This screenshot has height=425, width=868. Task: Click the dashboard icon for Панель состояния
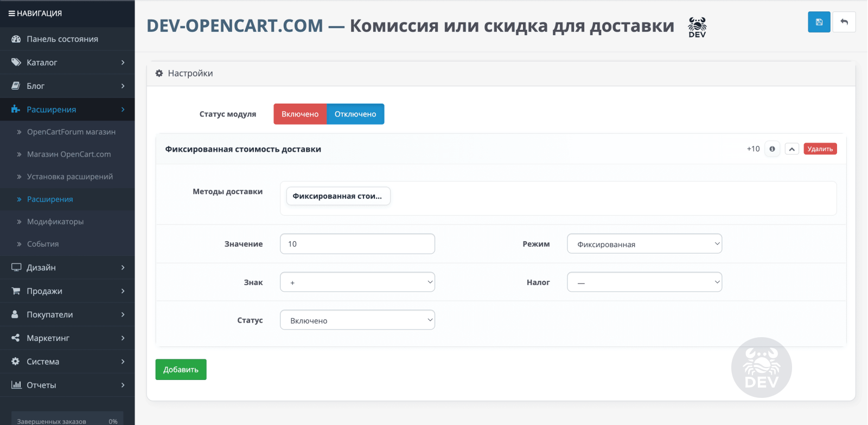pyautogui.click(x=16, y=39)
